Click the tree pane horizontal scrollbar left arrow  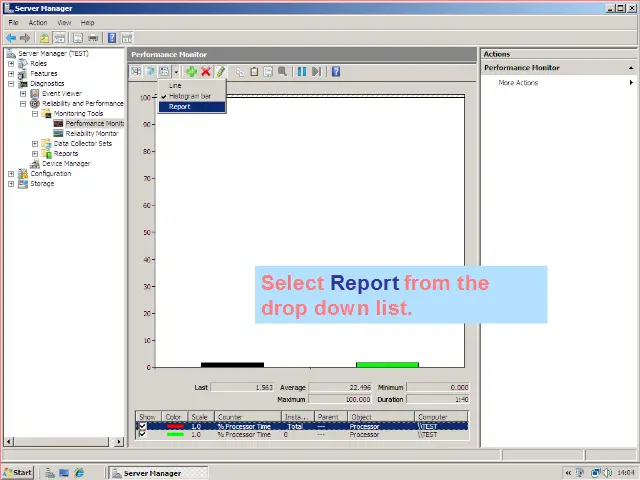(9, 442)
